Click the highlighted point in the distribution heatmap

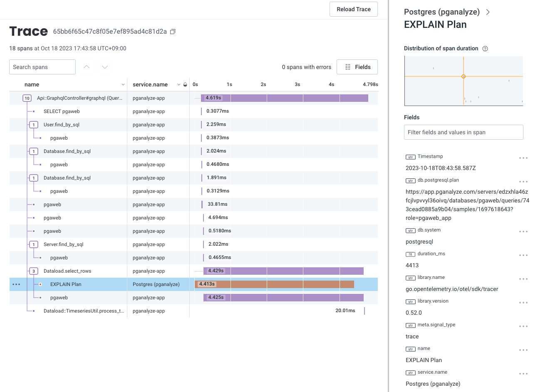[464, 76]
